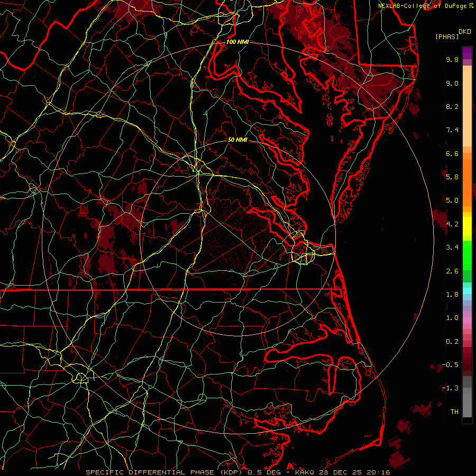Click the KAKQ radar site identifier
This screenshot has height=476, width=476.
pyautogui.click(x=305, y=472)
